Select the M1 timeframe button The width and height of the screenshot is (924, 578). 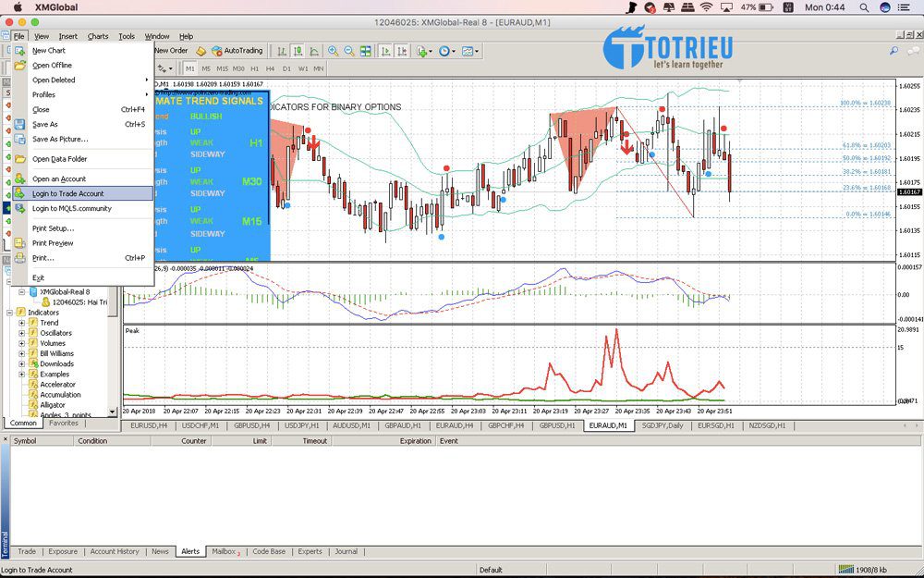(x=189, y=69)
